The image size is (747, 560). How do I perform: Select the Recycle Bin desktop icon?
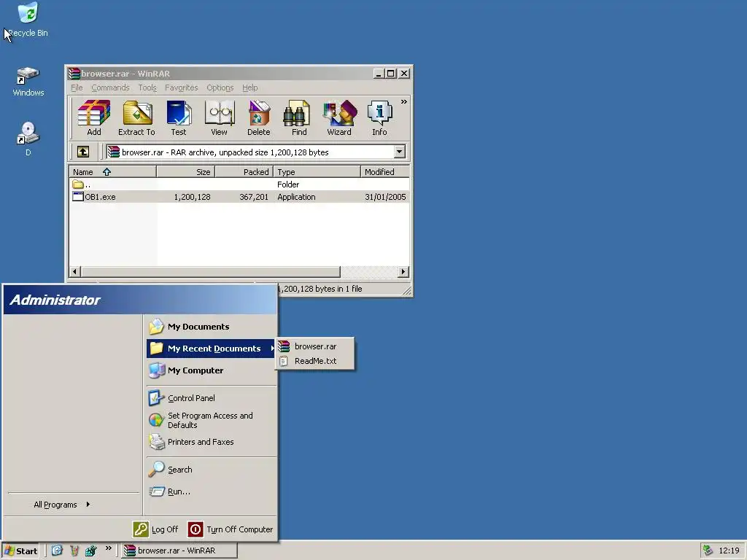(x=28, y=20)
